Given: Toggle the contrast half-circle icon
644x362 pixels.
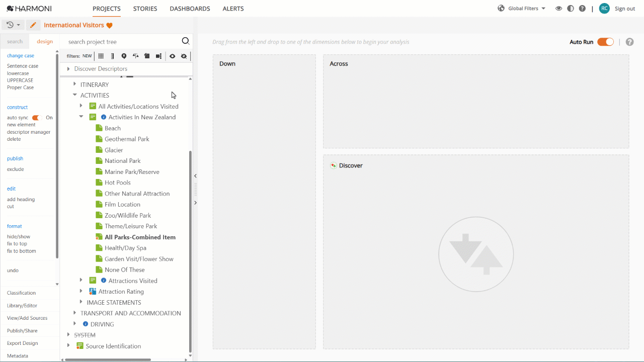Looking at the screenshot, I should [x=571, y=9].
